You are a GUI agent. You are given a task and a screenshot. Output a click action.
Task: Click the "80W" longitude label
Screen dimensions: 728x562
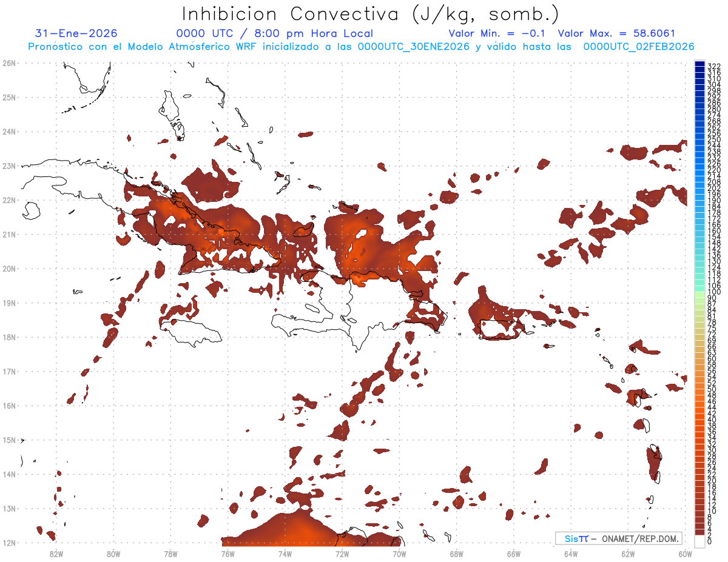pos(113,553)
